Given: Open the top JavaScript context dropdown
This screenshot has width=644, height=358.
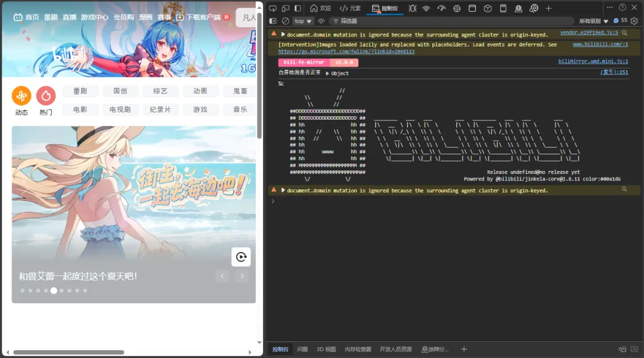Looking at the screenshot, I should click(303, 21).
